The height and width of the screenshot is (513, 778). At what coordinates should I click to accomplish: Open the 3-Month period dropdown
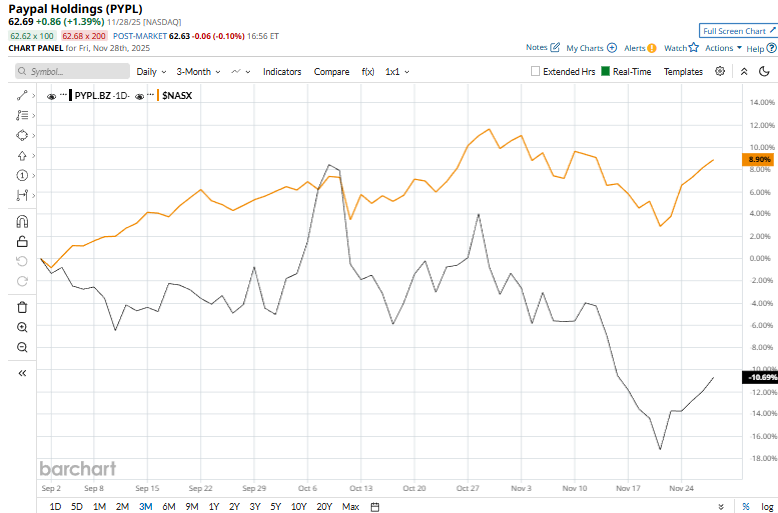click(198, 71)
